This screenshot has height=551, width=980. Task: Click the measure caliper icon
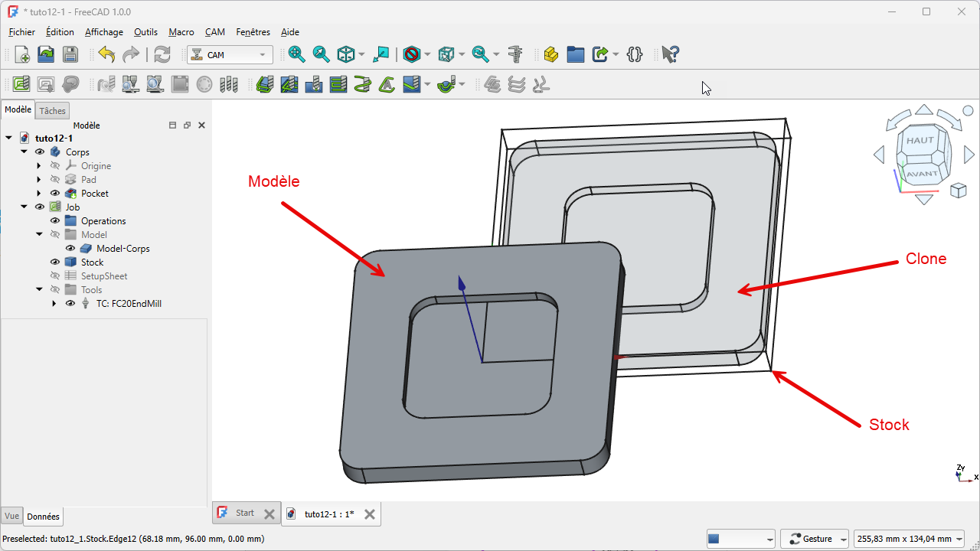[515, 54]
